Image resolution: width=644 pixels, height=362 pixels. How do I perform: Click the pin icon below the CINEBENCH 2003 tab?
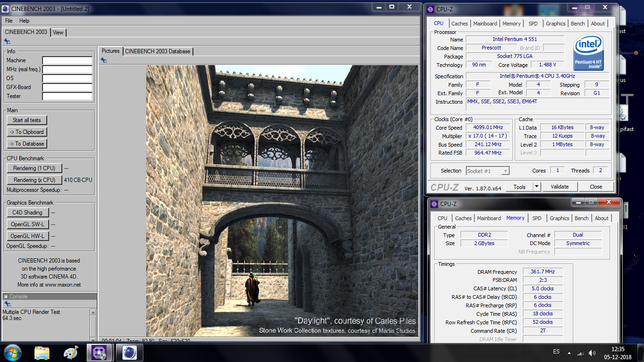[7, 41]
